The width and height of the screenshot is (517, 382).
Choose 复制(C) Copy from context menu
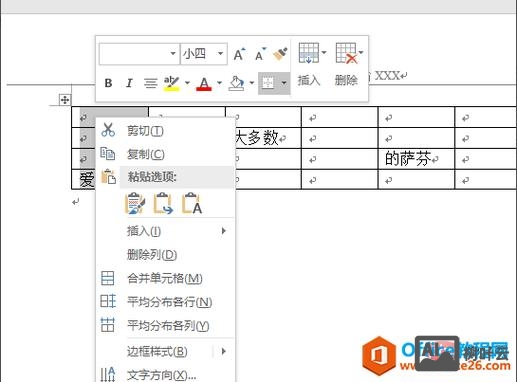click(x=165, y=154)
